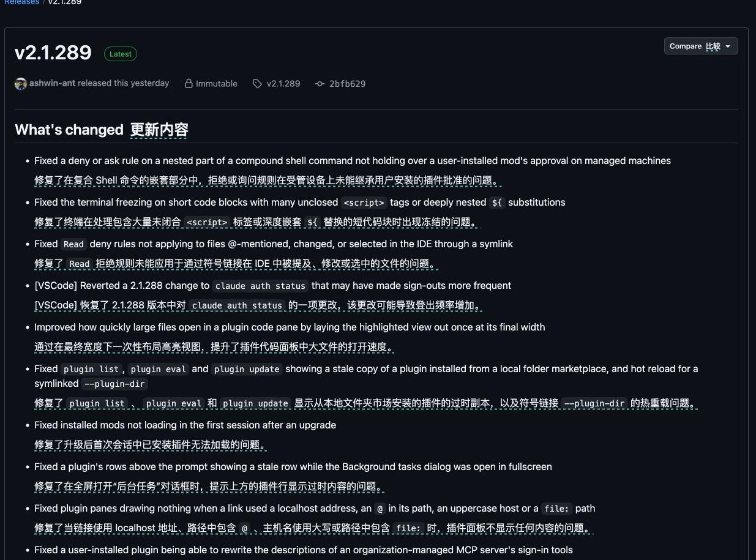Viewport: 756px width, 560px height.
Task: Click the line 'Improved how quickly large files open'
Action: pyautogui.click(x=290, y=327)
